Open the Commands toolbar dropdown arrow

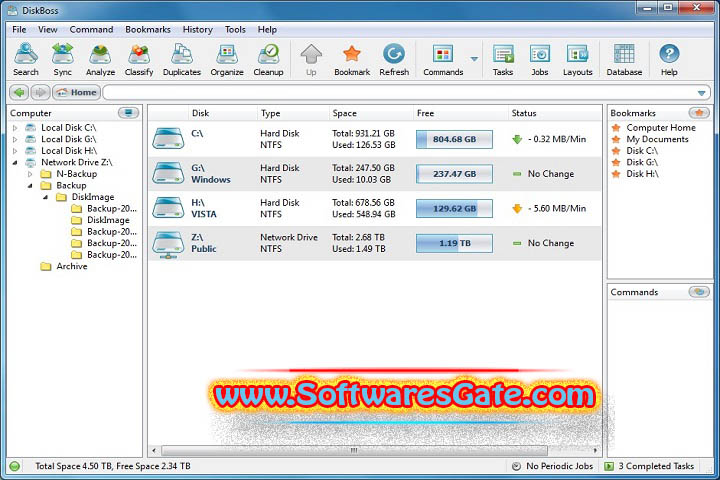tap(474, 59)
